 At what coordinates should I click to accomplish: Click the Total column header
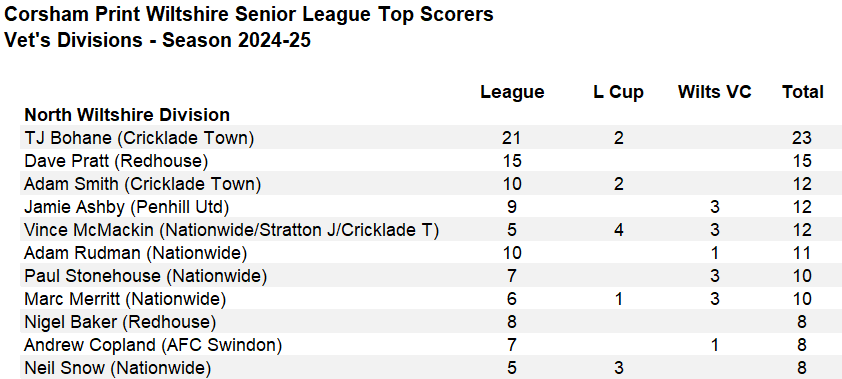(802, 92)
